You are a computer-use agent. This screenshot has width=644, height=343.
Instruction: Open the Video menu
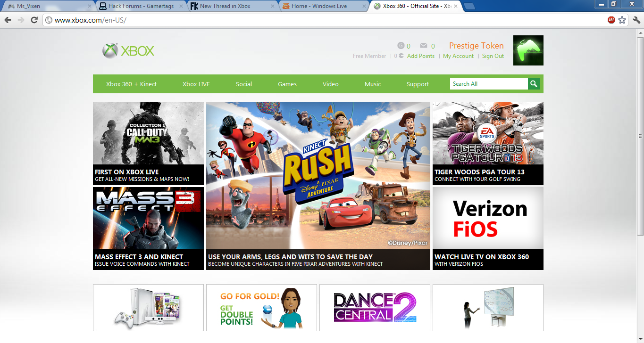[x=331, y=84]
